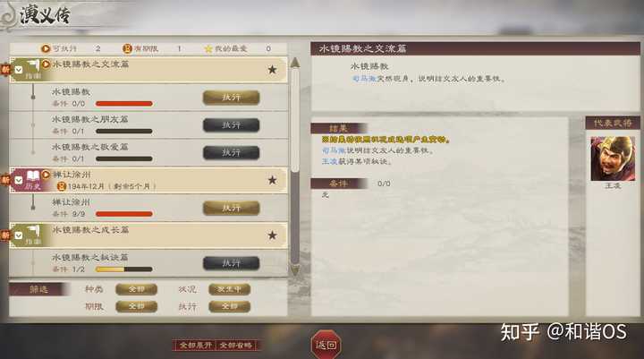The image size is (644, 359).
Task: Click the 历史 book icon beside 谦让徐州
Action: [x=33, y=176]
